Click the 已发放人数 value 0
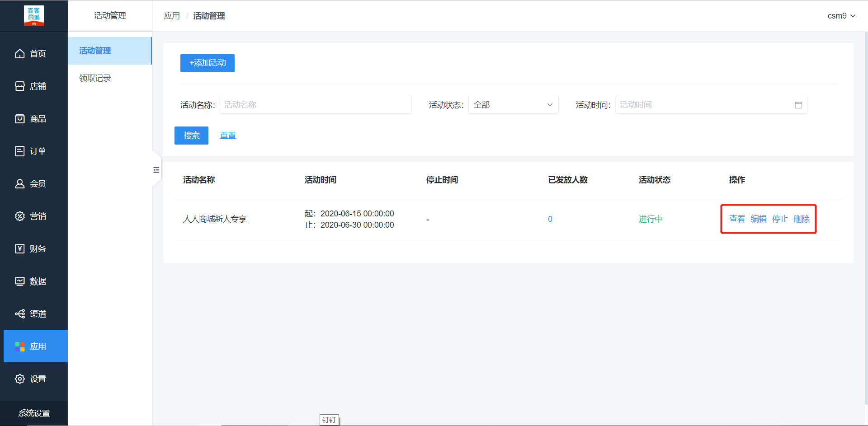868x426 pixels. (x=550, y=219)
